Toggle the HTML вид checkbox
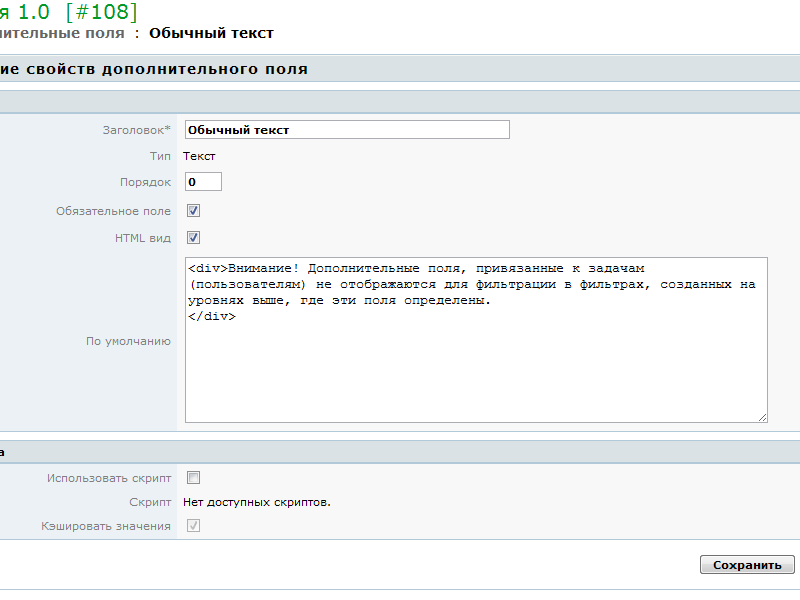Viewport: 800px width, 600px height. pyautogui.click(x=194, y=238)
